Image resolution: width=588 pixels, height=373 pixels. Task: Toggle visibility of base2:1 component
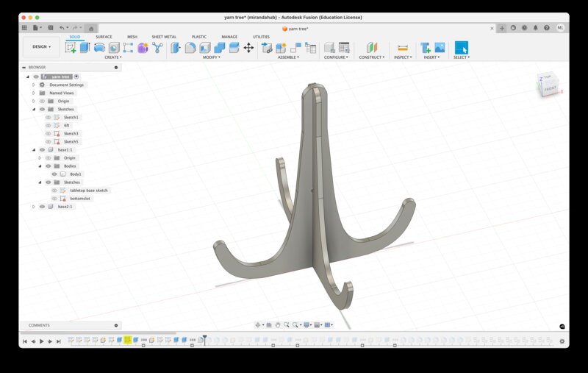(42, 207)
